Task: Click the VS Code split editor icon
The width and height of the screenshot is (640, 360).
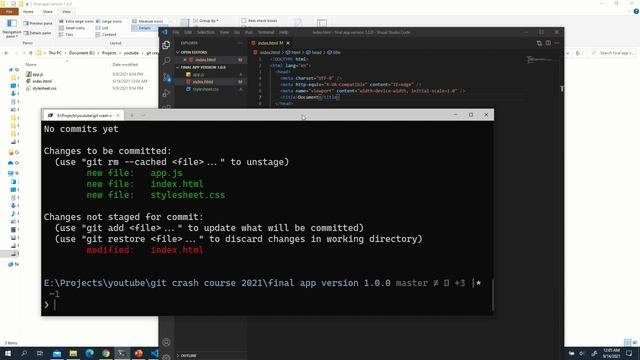Action: [548, 43]
